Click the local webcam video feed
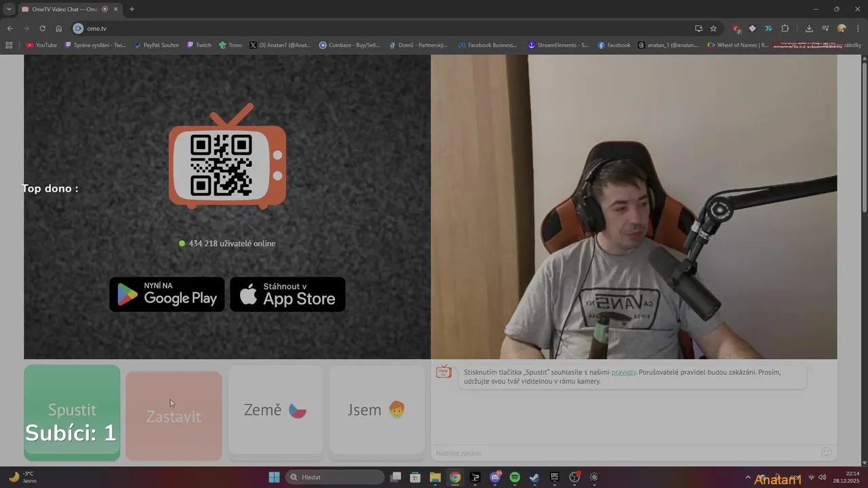Image resolution: width=868 pixels, height=488 pixels. coord(634,207)
